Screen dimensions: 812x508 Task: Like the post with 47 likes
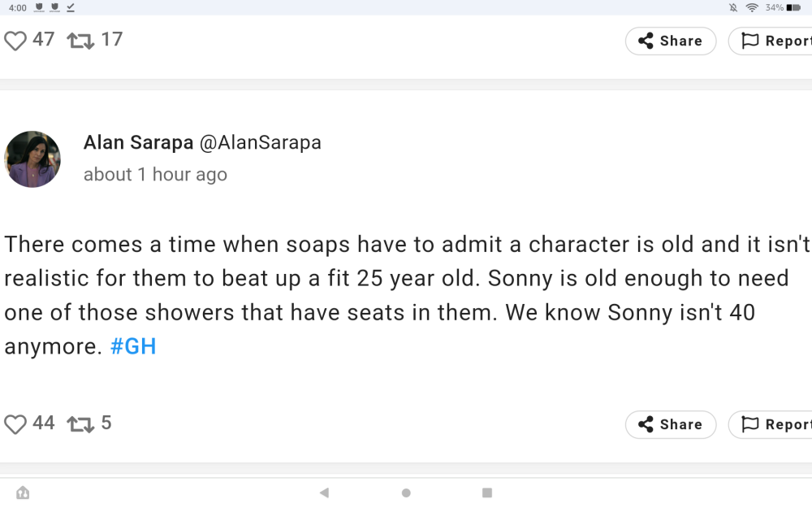(x=15, y=40)
